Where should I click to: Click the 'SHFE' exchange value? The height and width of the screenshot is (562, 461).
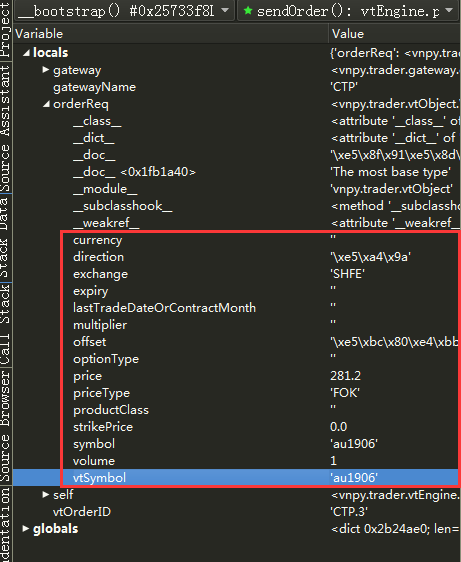347,274
